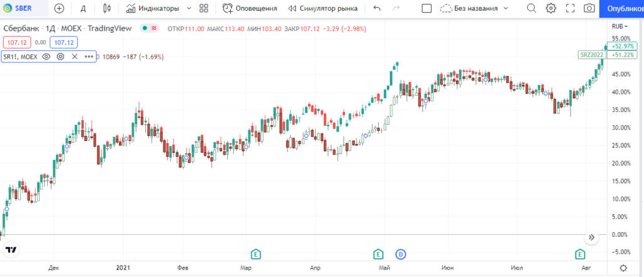The image size is (644, 277).
Task: Click the Дек label on the time axis
Action: [x=54, y=268]
